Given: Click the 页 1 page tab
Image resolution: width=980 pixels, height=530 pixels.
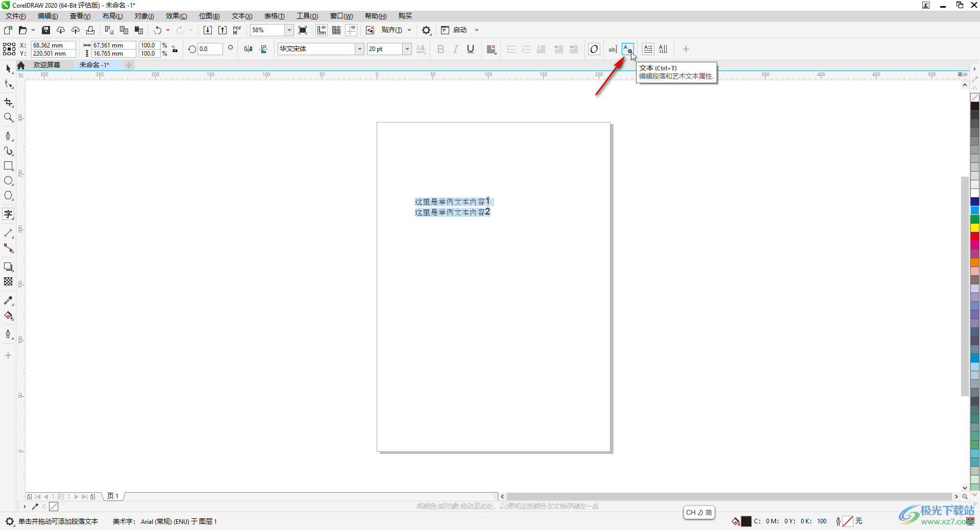Looking at the screenshot, I should pos(113,496).
